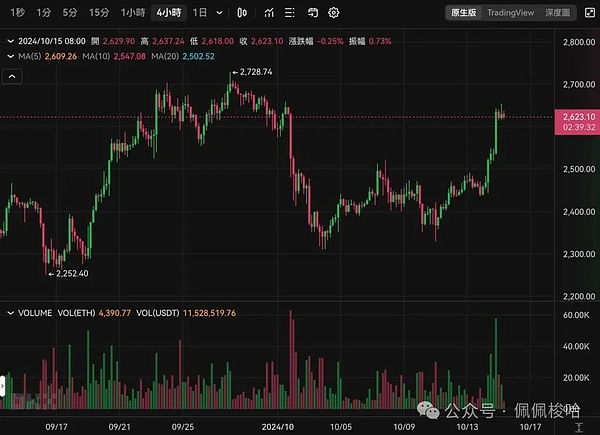Click the 收 price 2,623.10 in header
The width and height of the screenshot is (600, 435).
coord(267,41)
